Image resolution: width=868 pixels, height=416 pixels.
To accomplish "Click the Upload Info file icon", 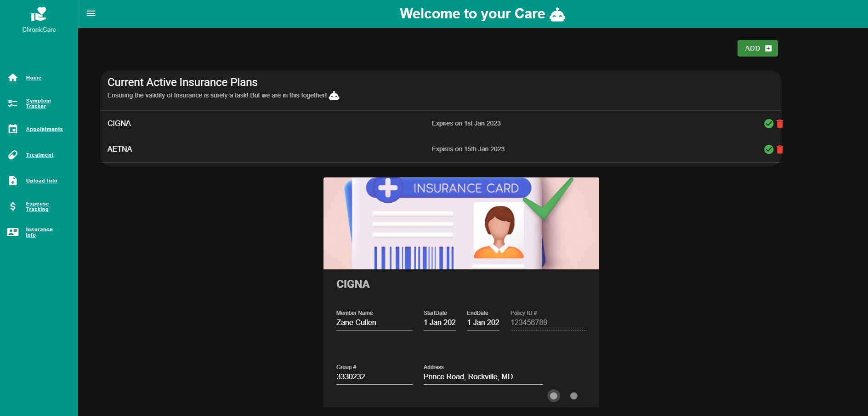I will (13, 181).
